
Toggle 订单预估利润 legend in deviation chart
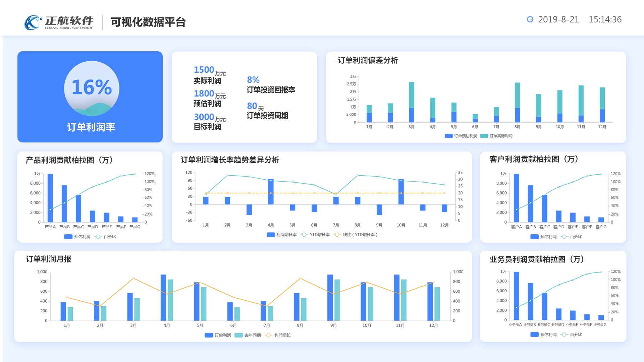tap(461, 136)
